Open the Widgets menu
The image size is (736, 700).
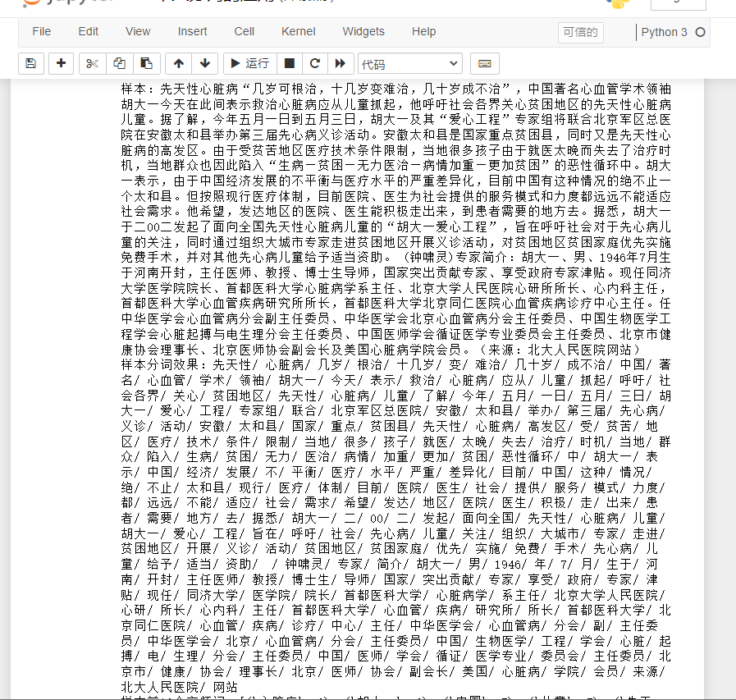tap(363, 31)
